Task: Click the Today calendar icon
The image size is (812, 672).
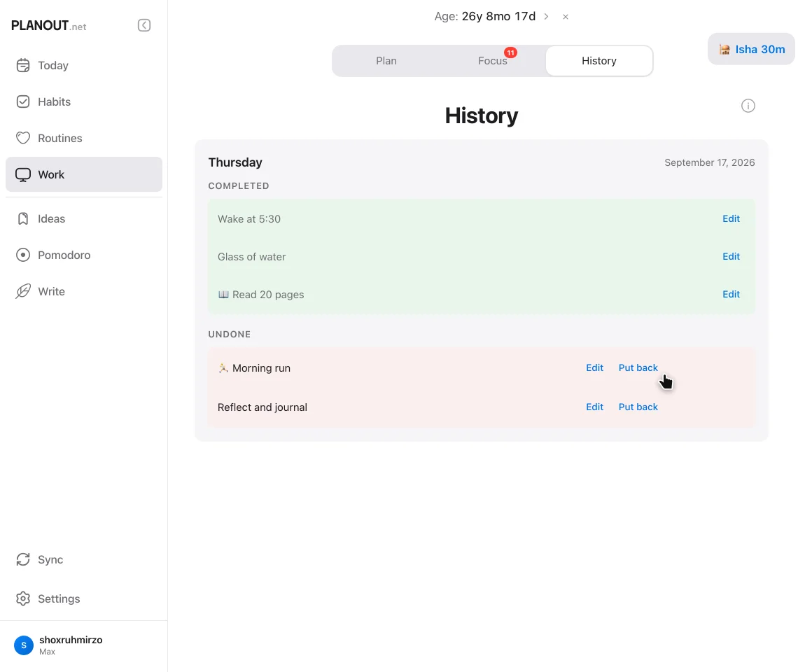Action: tap(23, 65)
